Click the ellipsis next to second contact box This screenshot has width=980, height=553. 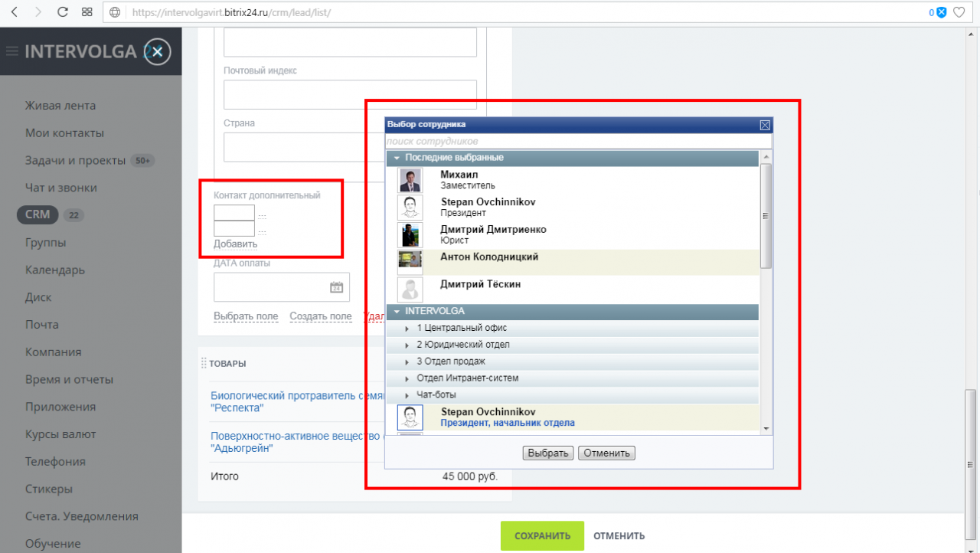tap(262, 230)
